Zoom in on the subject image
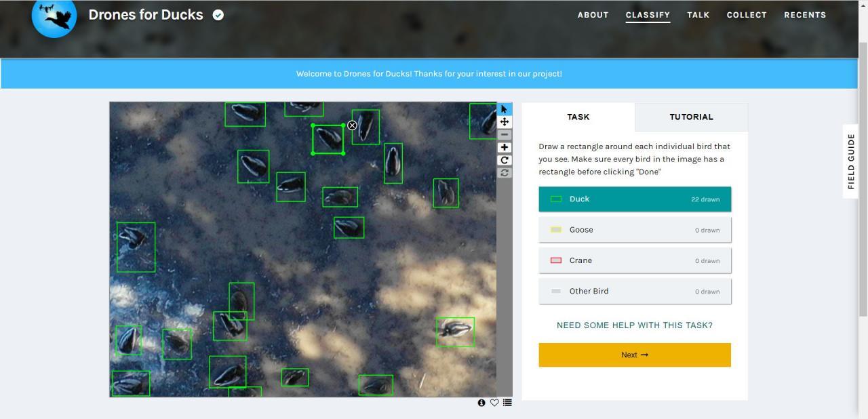 [x=505, y=147]
